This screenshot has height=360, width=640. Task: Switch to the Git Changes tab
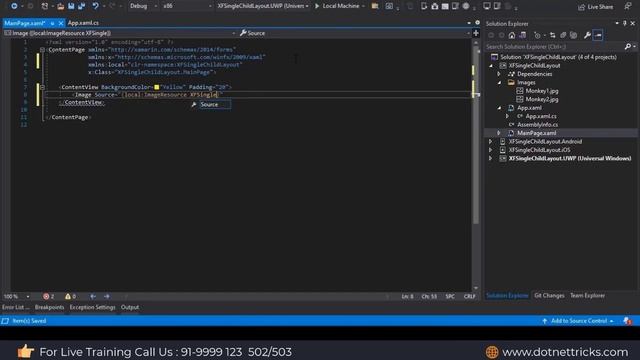click(549, 296)
